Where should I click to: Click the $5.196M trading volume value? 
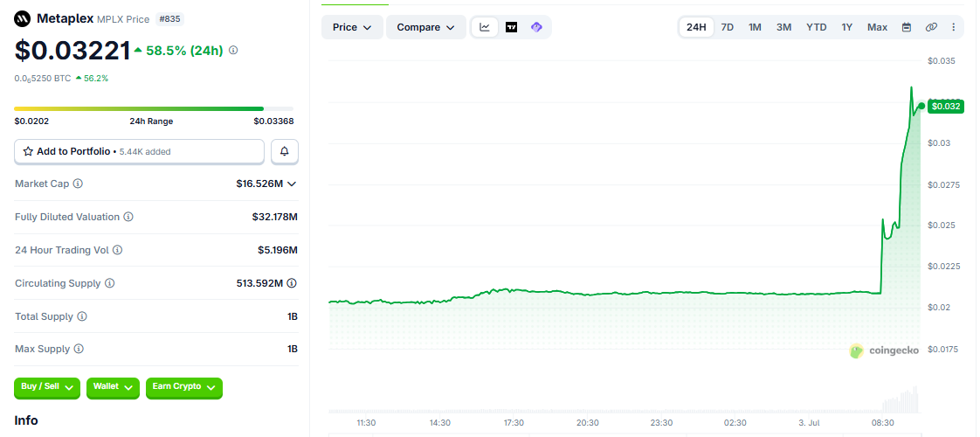point(278,250)
